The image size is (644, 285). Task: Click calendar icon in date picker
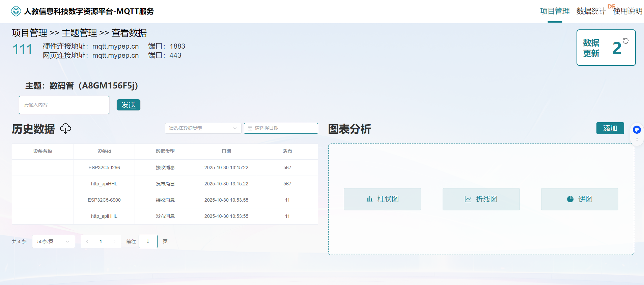(250, 128)
